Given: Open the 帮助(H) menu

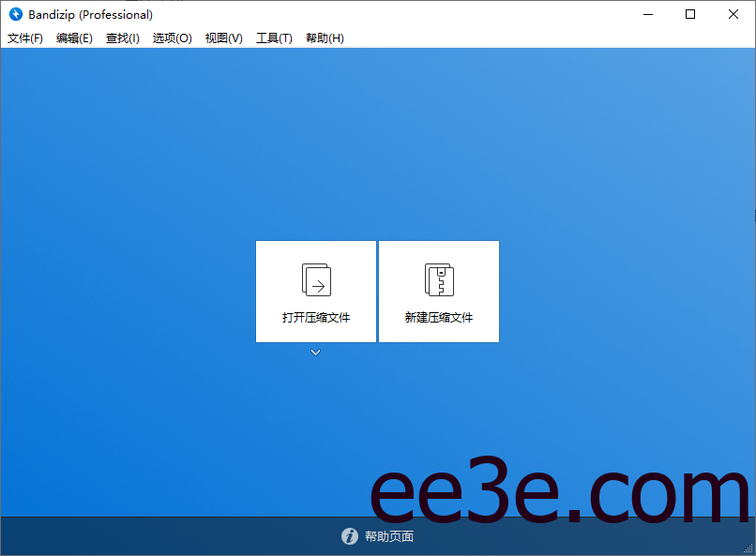Looking at the screenshot, I should (324, 38).
